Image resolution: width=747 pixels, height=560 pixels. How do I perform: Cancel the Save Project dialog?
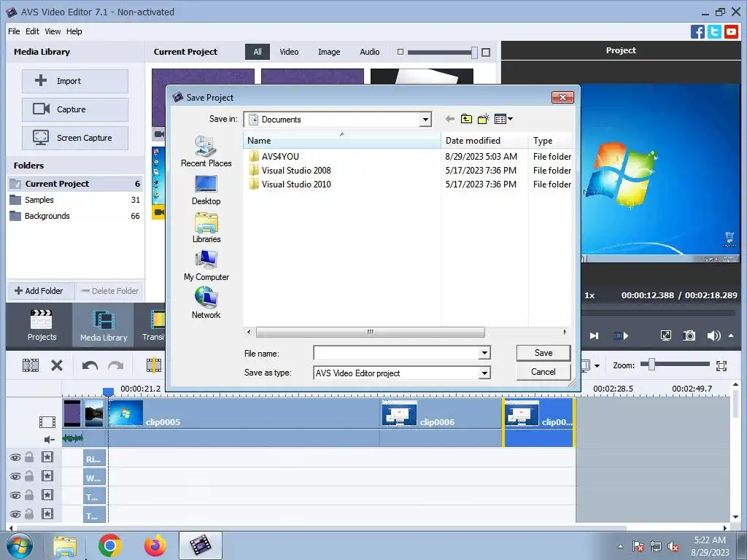point(543,372)
